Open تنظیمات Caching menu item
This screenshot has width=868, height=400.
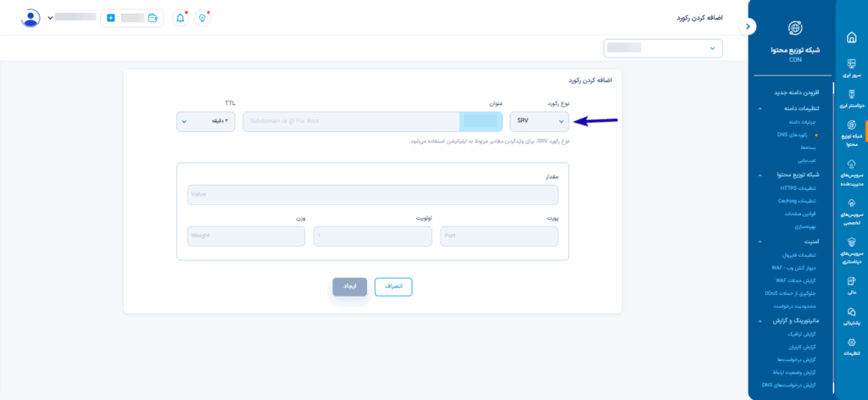(x=798, y=201)
